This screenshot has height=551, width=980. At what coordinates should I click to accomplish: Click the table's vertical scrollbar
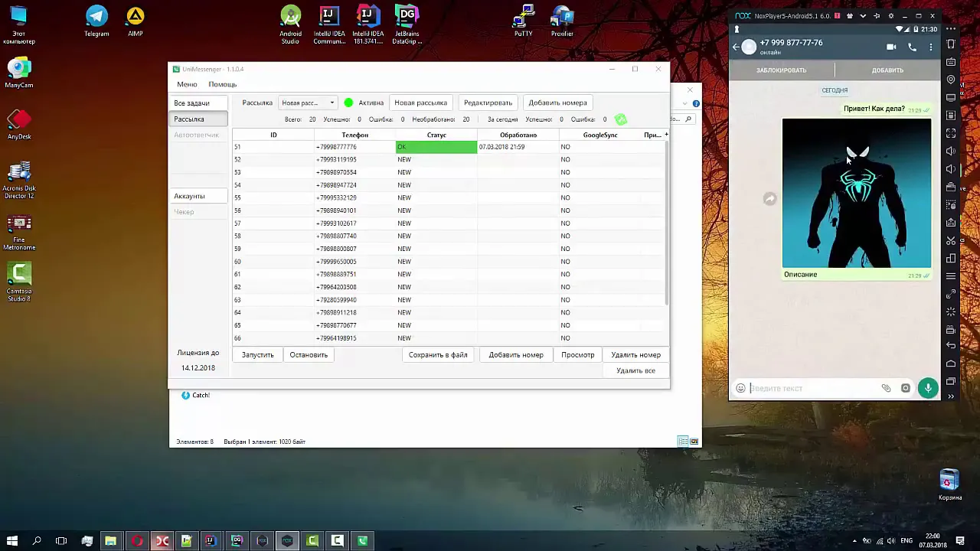pos(667,222)
